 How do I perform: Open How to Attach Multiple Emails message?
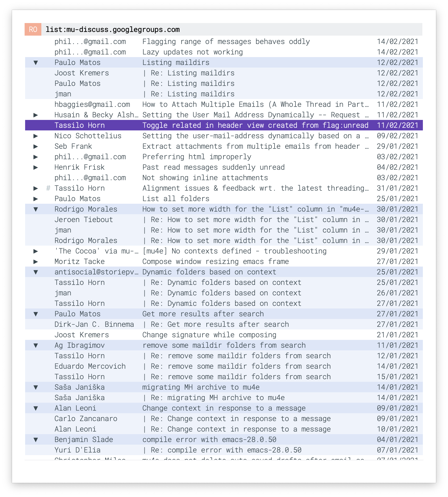click(x=224, y=104)
